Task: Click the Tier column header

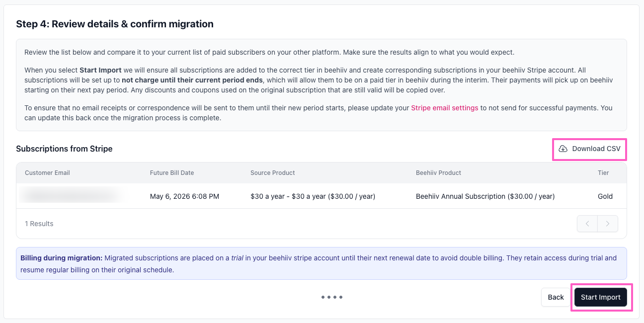Action: click(x=603, y=173)
